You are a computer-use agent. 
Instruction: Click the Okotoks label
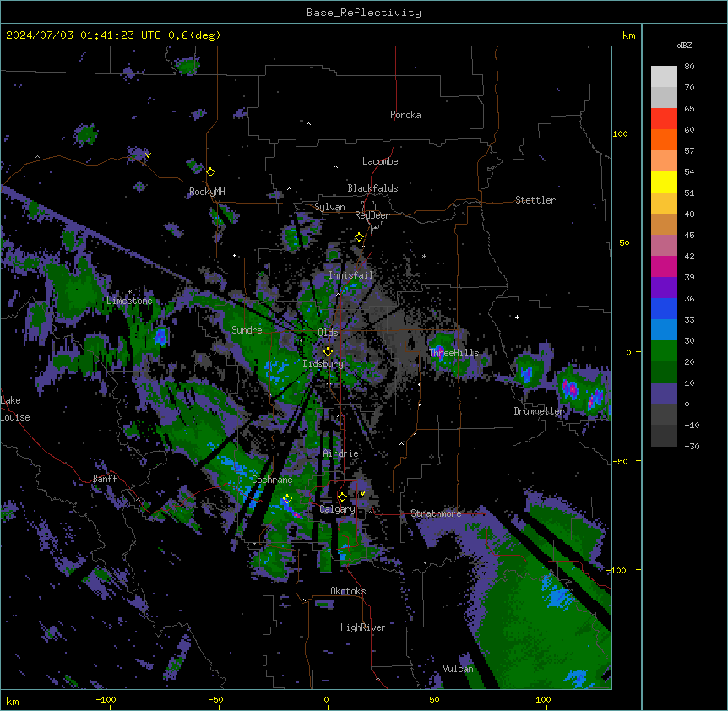348,591
